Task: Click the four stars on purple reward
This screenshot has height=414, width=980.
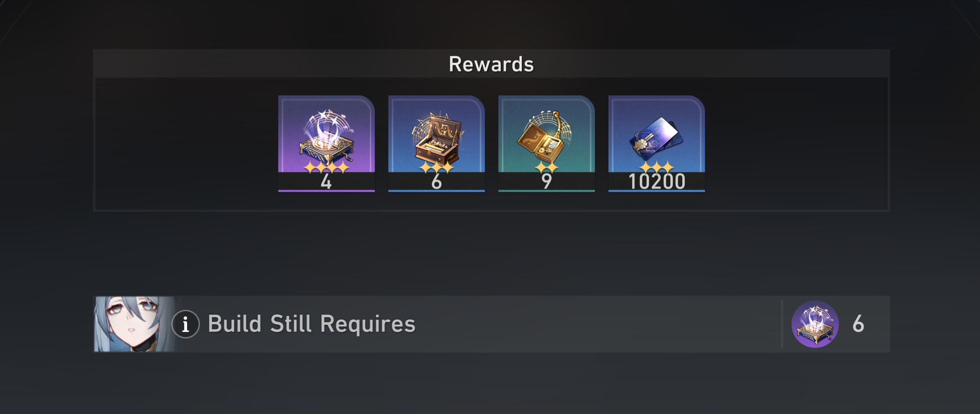Action: [326, 167]
